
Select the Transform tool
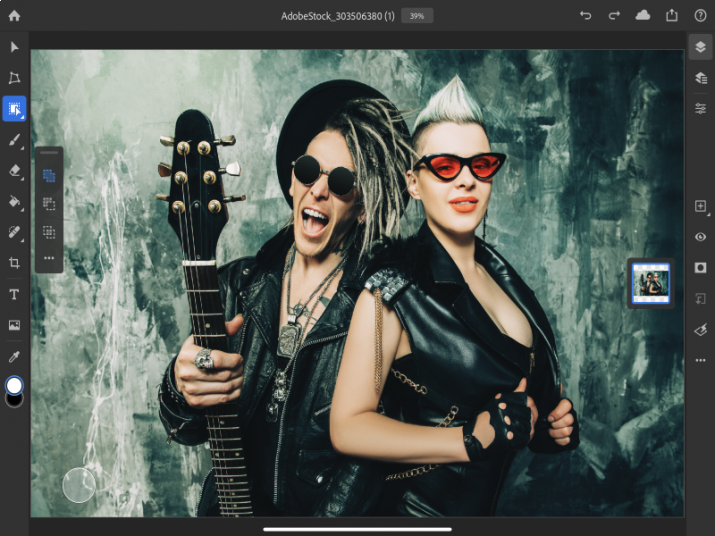click(14, 78)
